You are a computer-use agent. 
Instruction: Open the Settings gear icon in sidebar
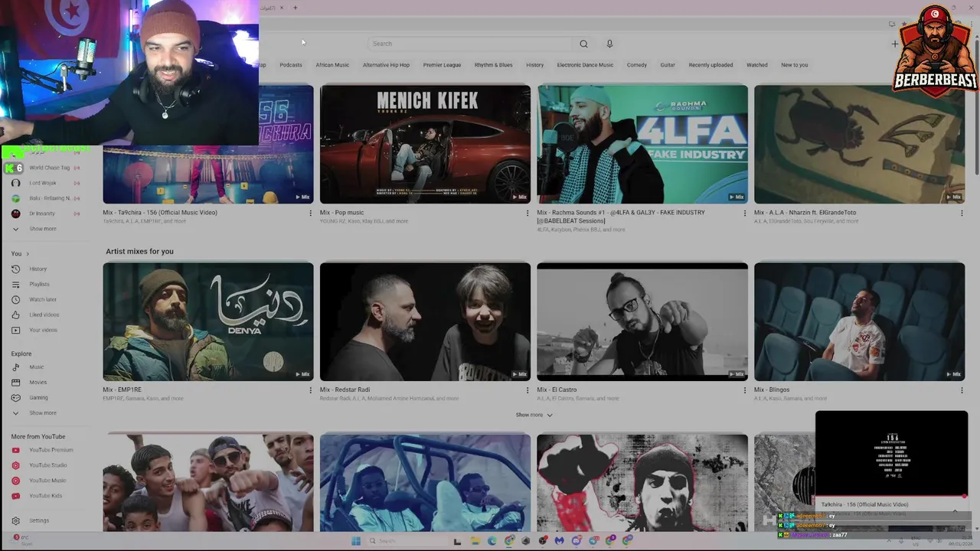click(x=15, y=520)
